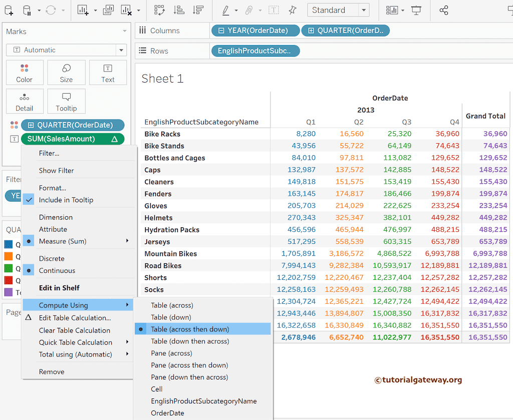Screen dimensions: 513x420
Task: Choose Clear Table Calculation from menu
Action: 75,330
